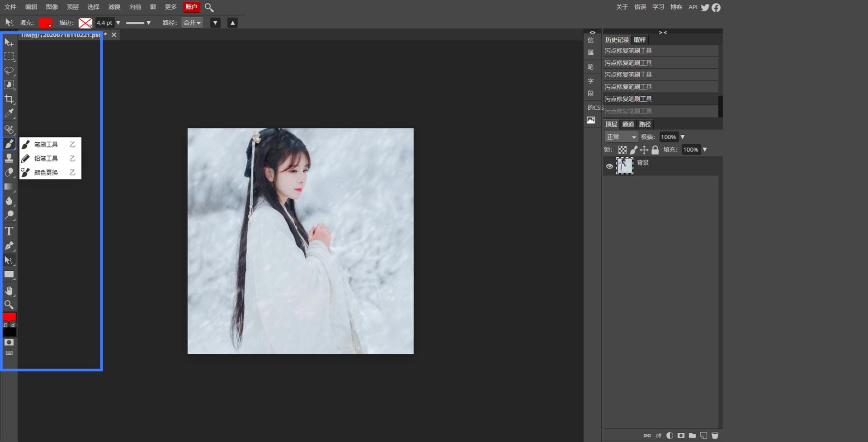This screenshot has height=442, width=868.
Task: Select the Crop tool in the toolbar
Action: click(9, 99)
